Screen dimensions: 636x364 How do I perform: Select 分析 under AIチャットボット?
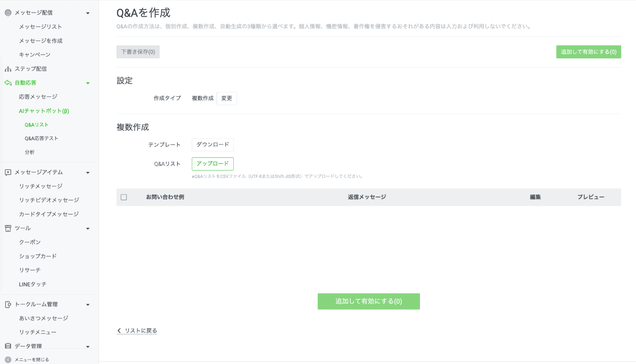coord(30,152)
